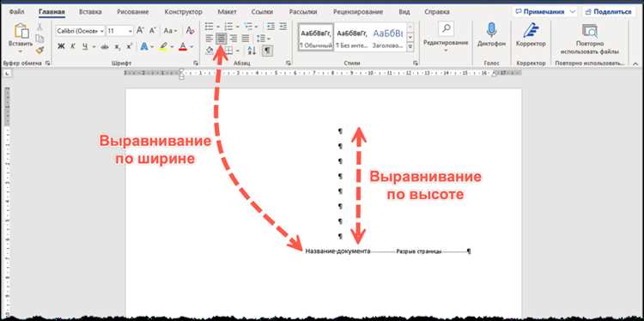Image resolution: width=644 pixels, height=321 pixels.
Task: Click the Разрыв страницы marker in document
Action: tap(419, 251)
